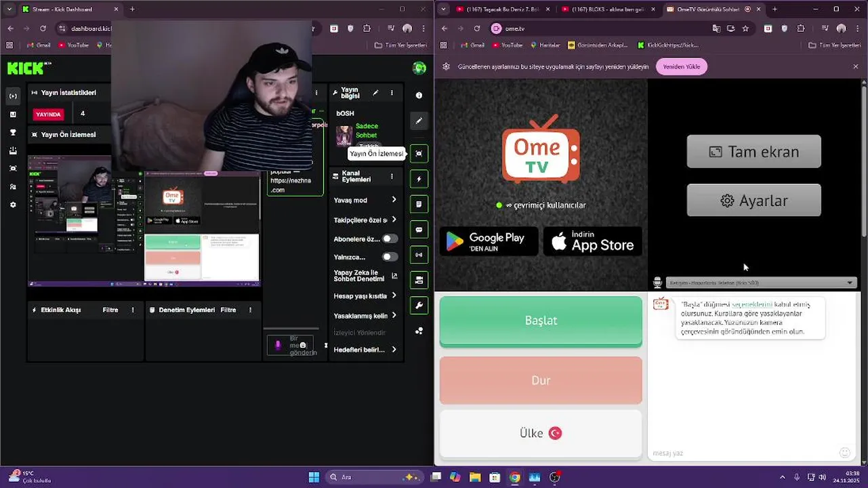Open the trophy achievements icon in Kick sidebar
The height and width of the screenshot is (488, 868).
point(13,133)
